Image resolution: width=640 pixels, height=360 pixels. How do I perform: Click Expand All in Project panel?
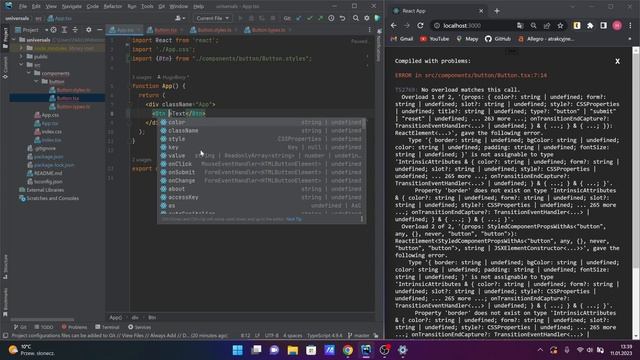pyautogui.click(x=64, y=30)
